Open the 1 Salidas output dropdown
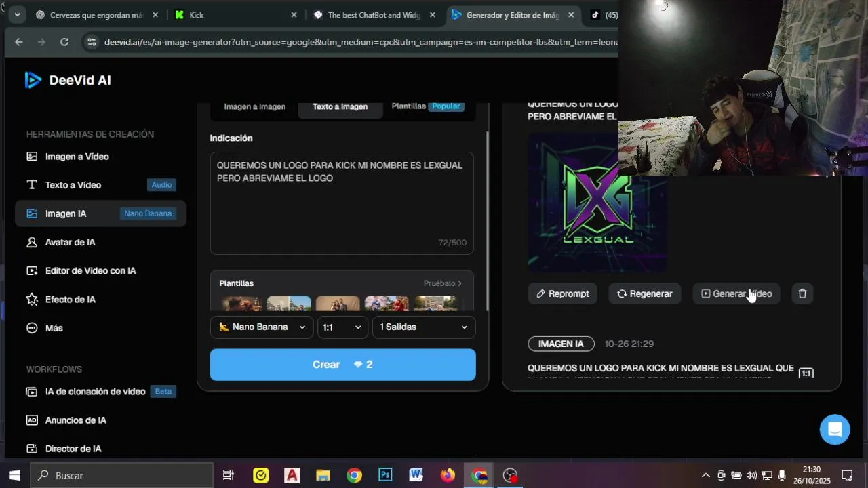 424,327
